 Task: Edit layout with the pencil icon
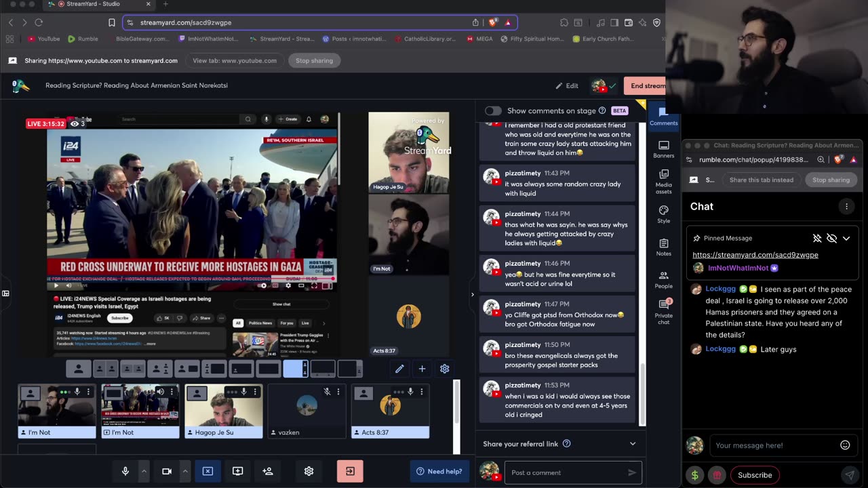coord(399,369)
